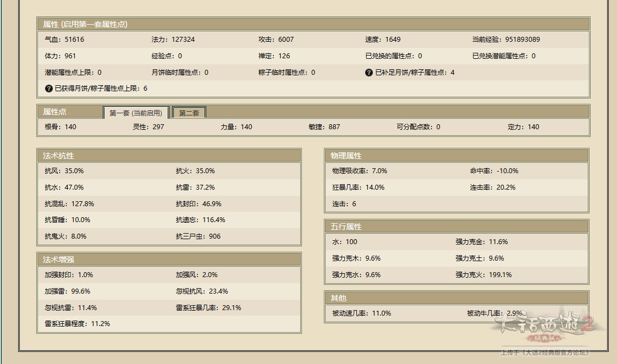Click the 抗三尸虫 906 resistance entry

click(198, 236)
